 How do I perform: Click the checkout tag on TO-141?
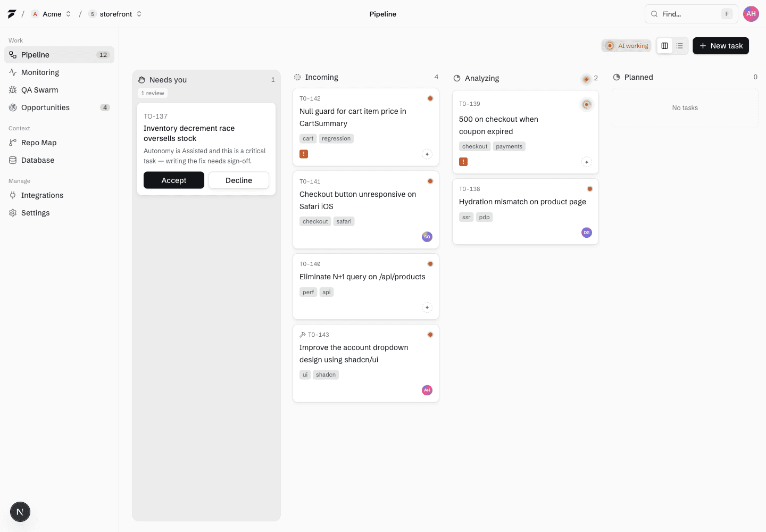click(315, 221)
